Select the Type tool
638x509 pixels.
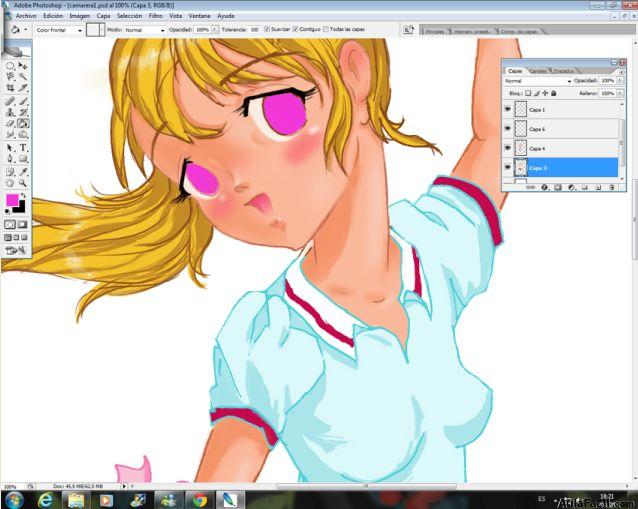(x=23, y=148)
